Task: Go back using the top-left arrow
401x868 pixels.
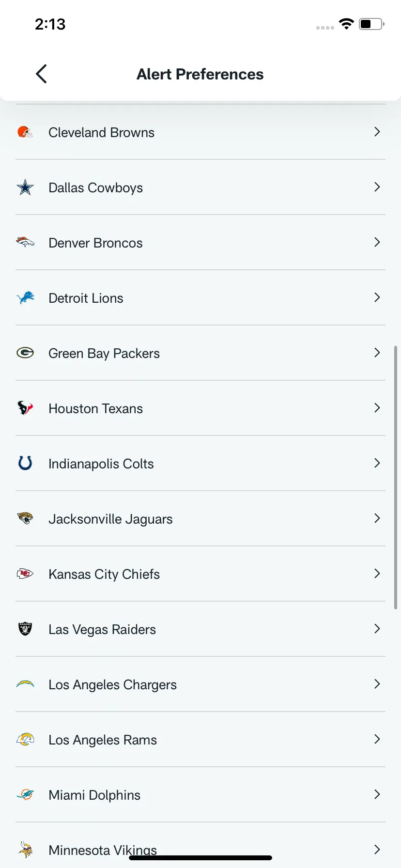Action: pyautogui.click(x=42, y=74)
